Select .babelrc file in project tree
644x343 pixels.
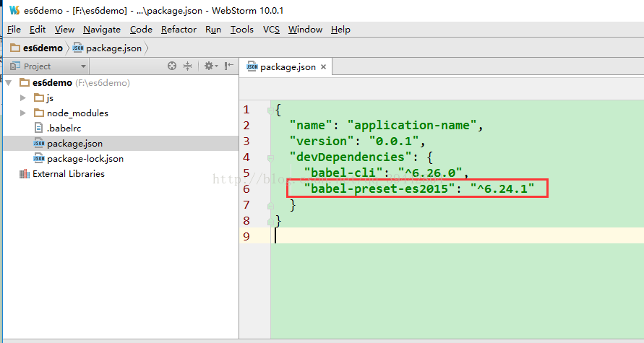[x=64, y=129]
